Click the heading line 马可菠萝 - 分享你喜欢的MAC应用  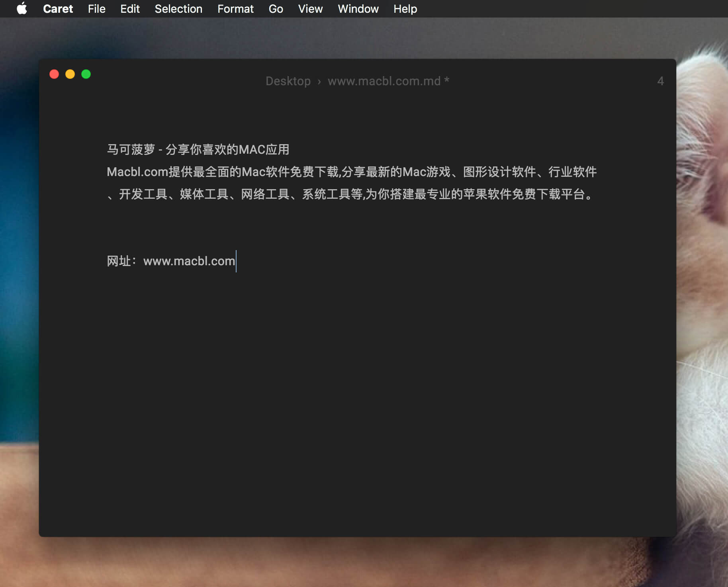pos(198,150)
